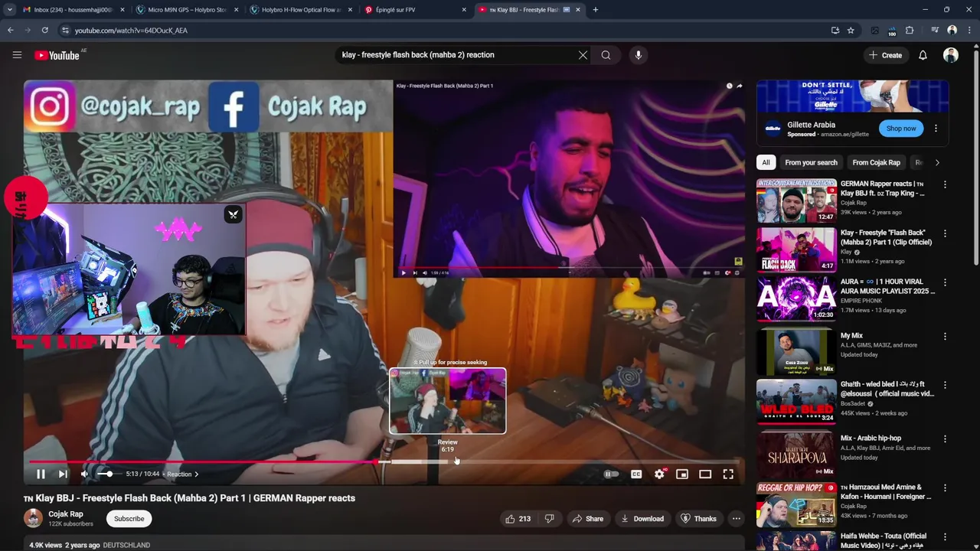Open AURA 1 hour playlist thumbnail
This screenshot has height=551, width=980.
796,298
